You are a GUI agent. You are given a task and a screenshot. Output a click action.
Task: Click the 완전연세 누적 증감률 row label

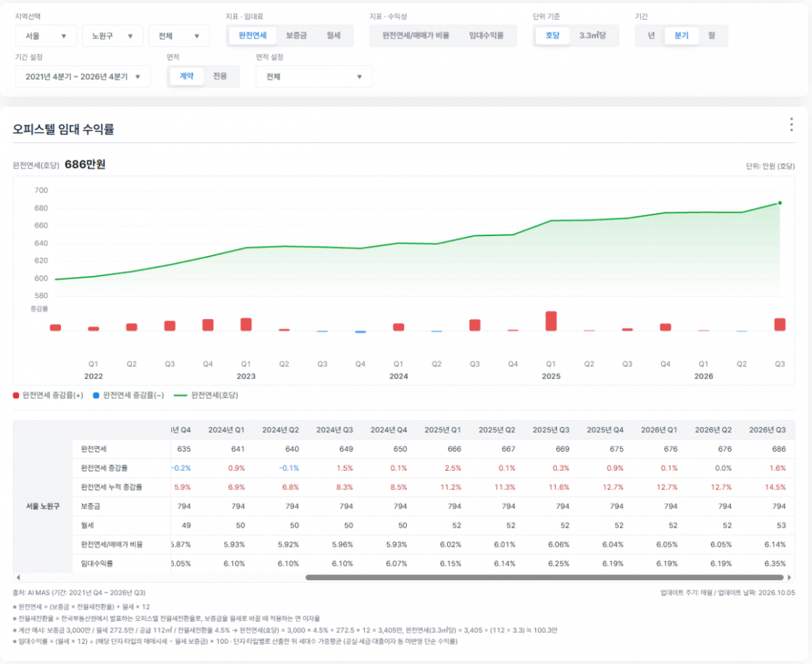(112, 486)
